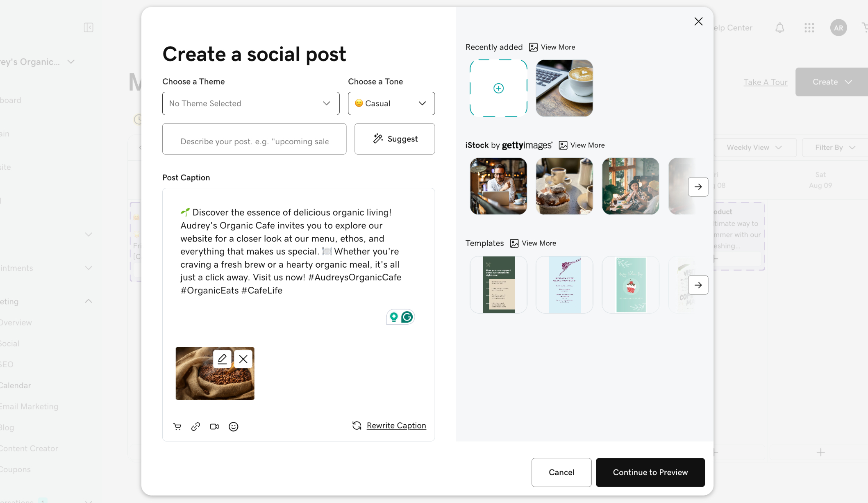The width and height of the screenshot is (868, 503).
Task: View More of Recently added images
Action: click(552, 47)
